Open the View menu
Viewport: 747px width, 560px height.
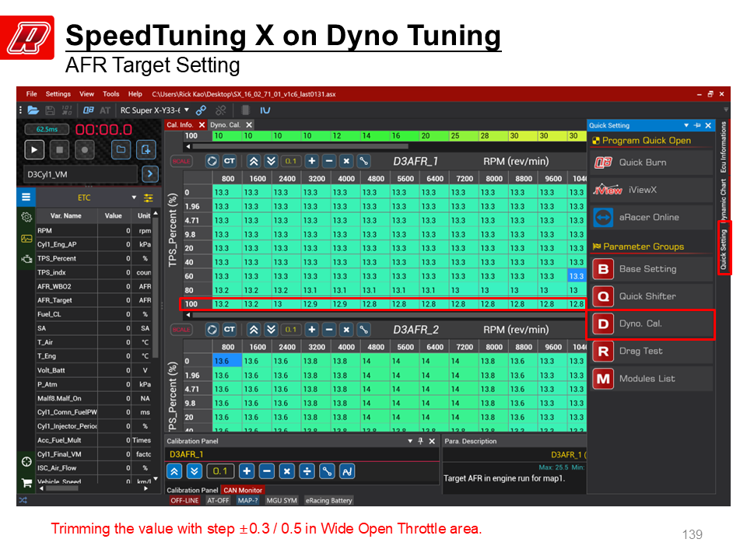coord(86,94)
